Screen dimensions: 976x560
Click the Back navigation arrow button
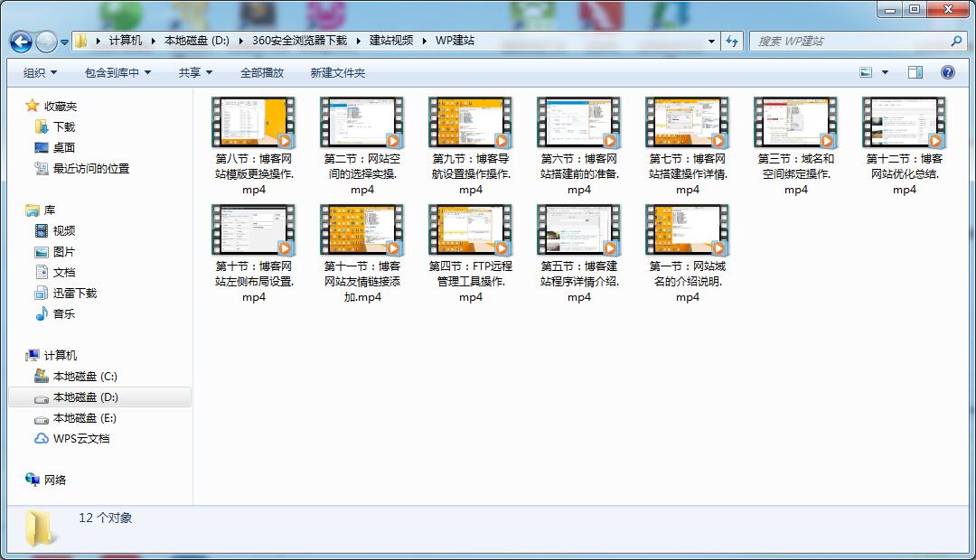[21, 42]
